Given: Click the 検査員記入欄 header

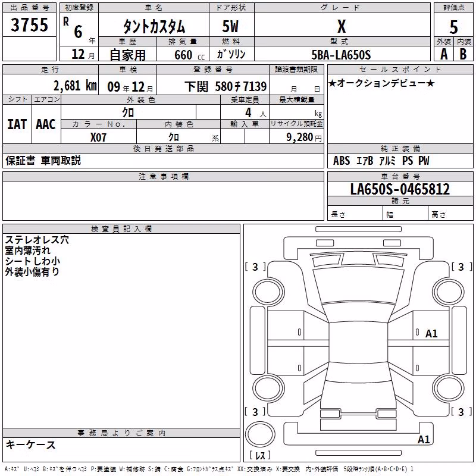Looking at the screenshot, I should click(x=121, y=229).
